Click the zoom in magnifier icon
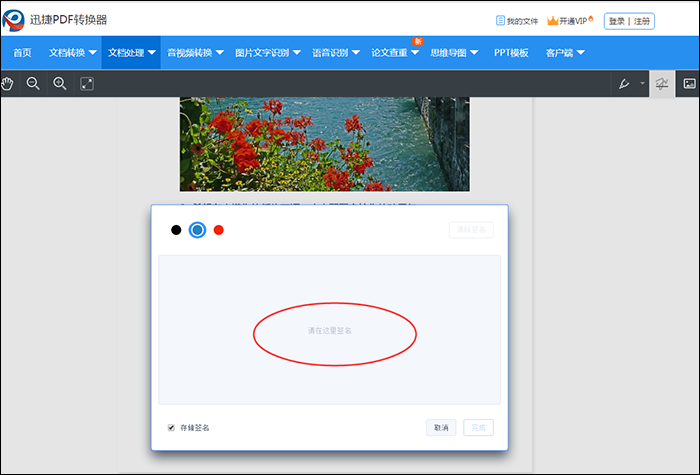This screenshot has height=475, width=700. point(60,83)
